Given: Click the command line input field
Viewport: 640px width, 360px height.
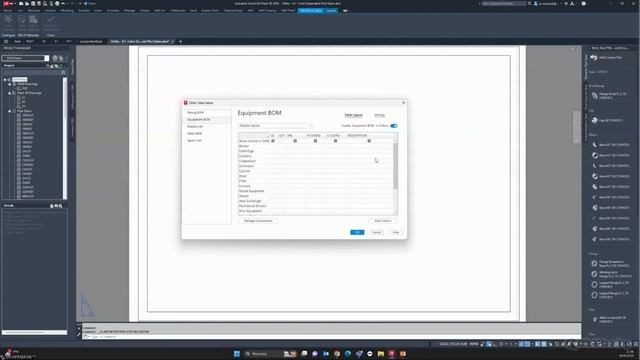Looking at the screenshot, I should tap(331, 337).
